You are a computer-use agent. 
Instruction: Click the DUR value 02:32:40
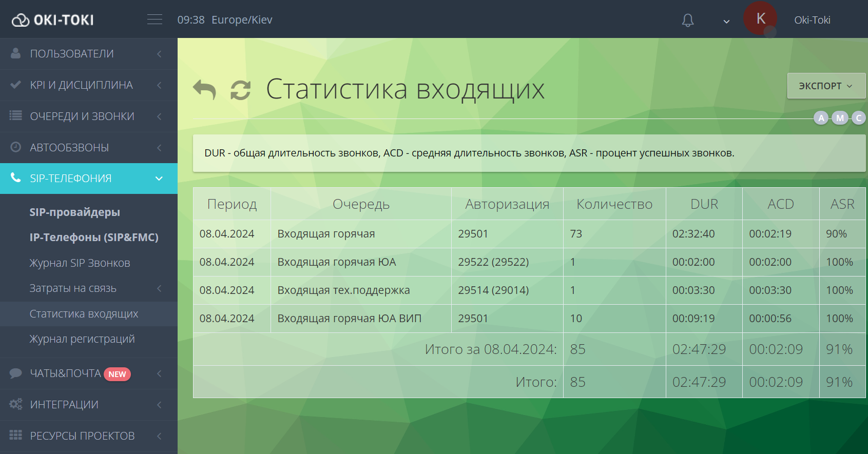click(x=693, y=234)
